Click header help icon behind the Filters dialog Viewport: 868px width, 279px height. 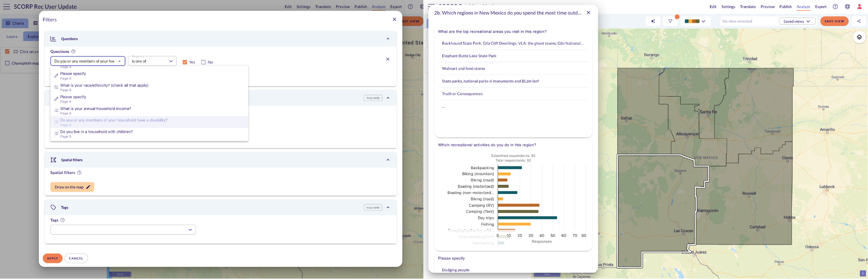pyautogui.click(x=411, y=7)
